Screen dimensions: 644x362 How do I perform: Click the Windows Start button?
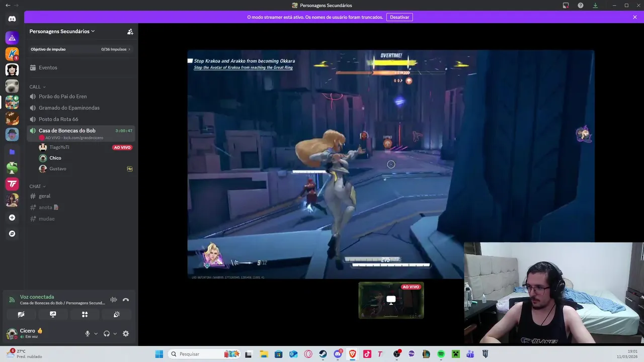159,354
